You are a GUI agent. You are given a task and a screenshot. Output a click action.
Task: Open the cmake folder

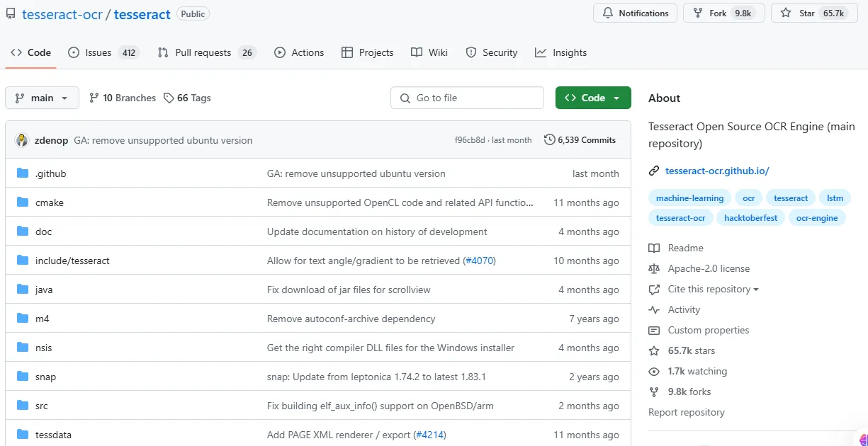(x=50, y=202)
